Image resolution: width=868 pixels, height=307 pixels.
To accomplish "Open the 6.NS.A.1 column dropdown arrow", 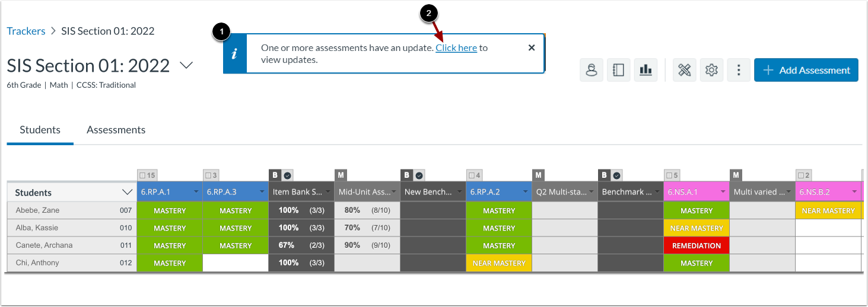I will (x=723, y=192).
